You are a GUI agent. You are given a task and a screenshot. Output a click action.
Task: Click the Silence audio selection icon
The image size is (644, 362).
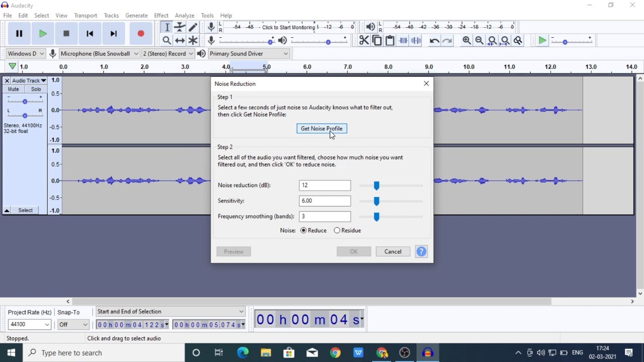416,41
